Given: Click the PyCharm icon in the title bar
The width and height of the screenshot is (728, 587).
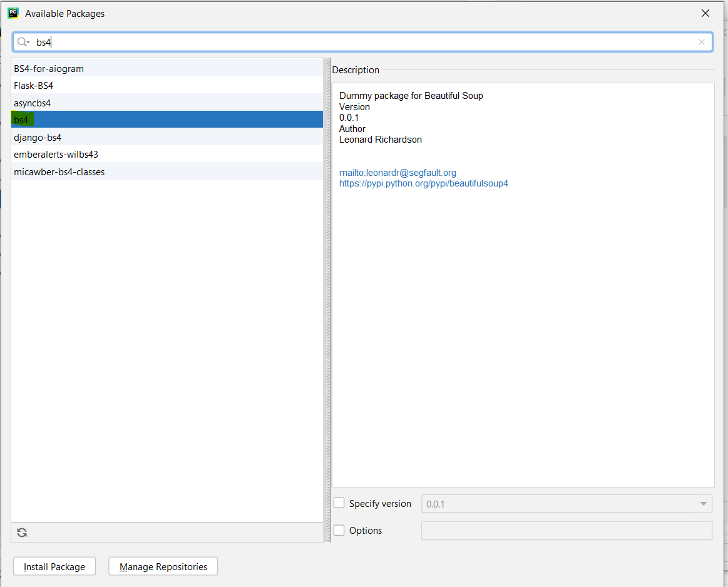Looking at the screenshot, I should point(13,13).
